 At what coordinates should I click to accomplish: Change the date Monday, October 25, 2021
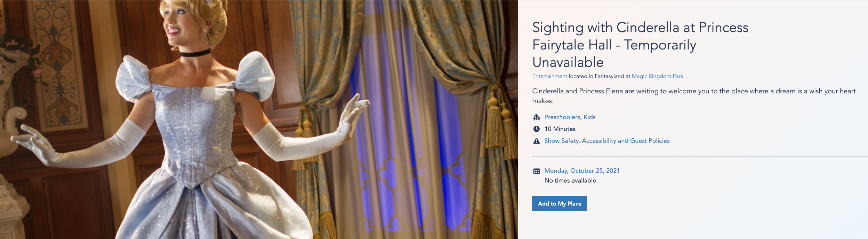pos(582,171)
